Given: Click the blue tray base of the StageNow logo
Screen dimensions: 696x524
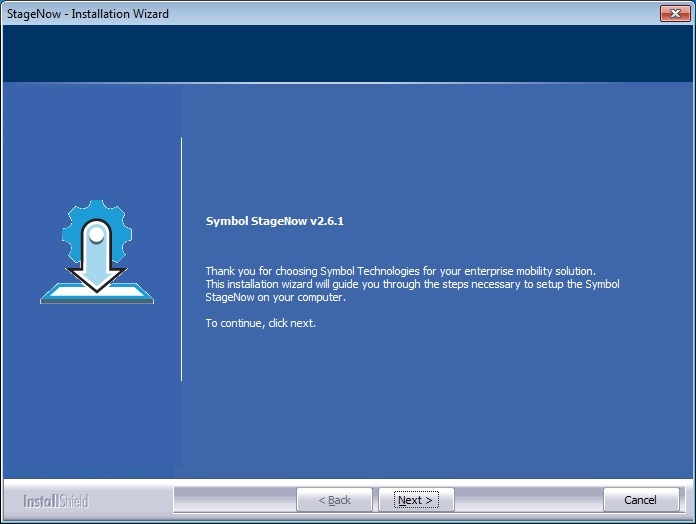Looking at the screenshot, I should pos(97,295).
